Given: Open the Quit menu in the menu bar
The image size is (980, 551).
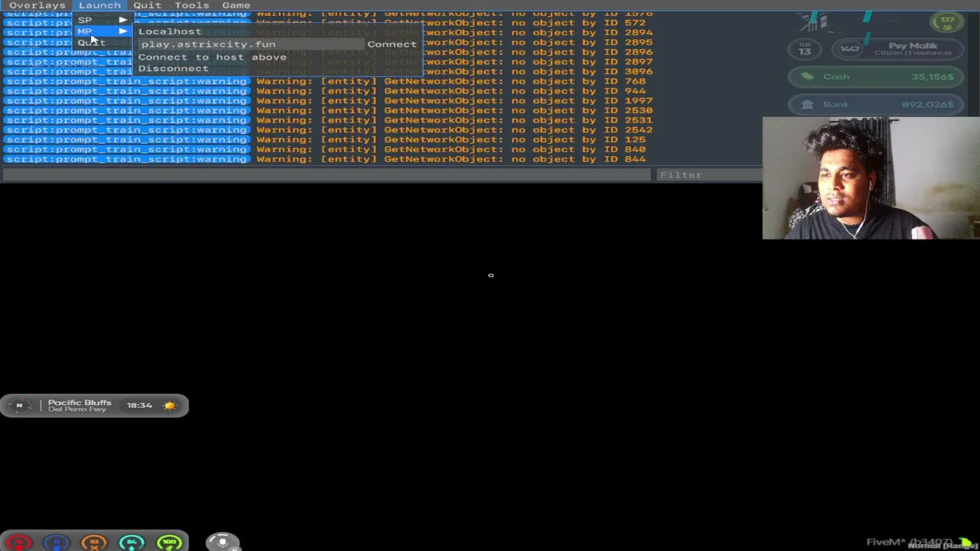Looking at the screenshot, I should tap(147, 5).
